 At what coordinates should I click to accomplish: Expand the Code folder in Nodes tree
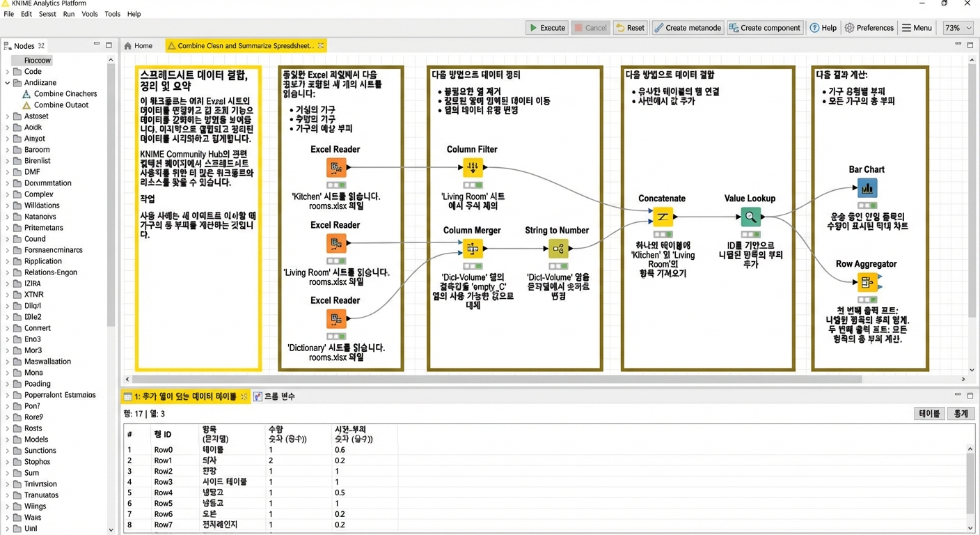8,71
